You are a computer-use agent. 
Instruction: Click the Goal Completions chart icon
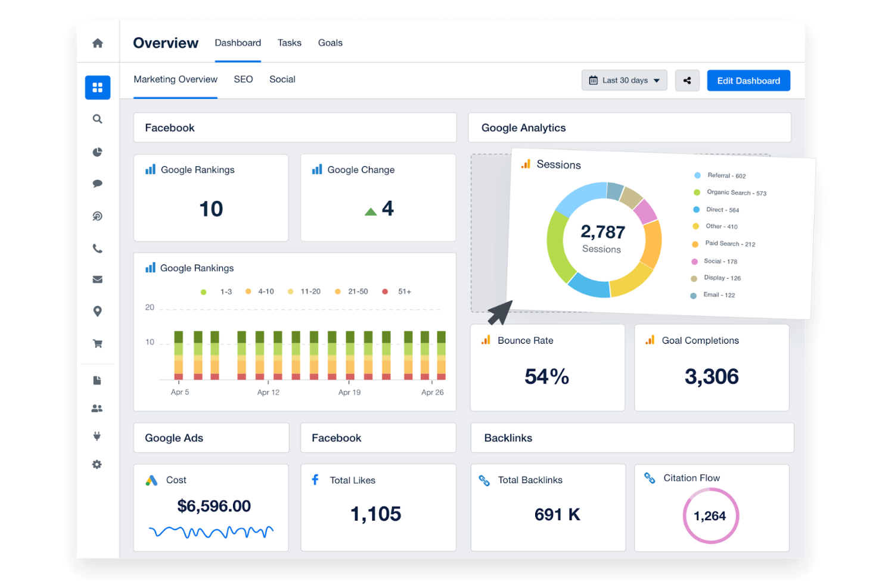pyautogui.click(x=650, y=340)
